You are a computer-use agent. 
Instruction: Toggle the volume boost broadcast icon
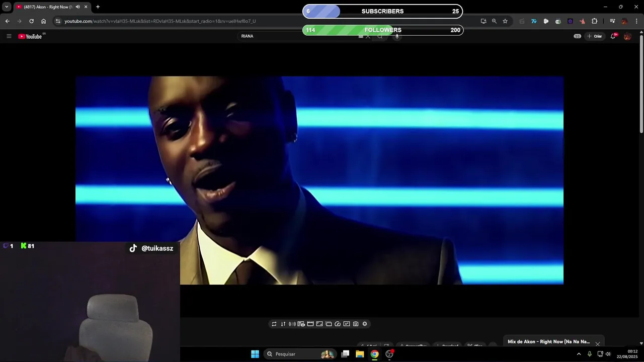click(292, 324)
